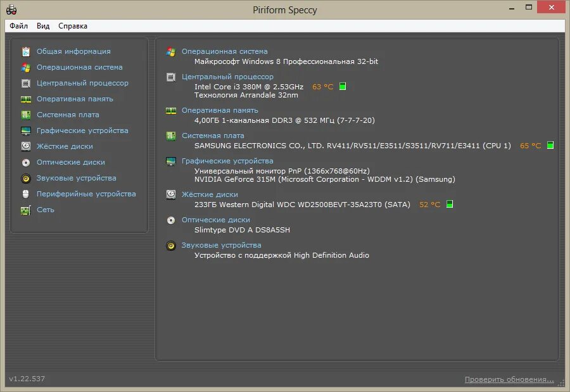The image size is (570, 392).
Task: Click the Общая информация sidebar icon
Action: click(x=26, y=52)
